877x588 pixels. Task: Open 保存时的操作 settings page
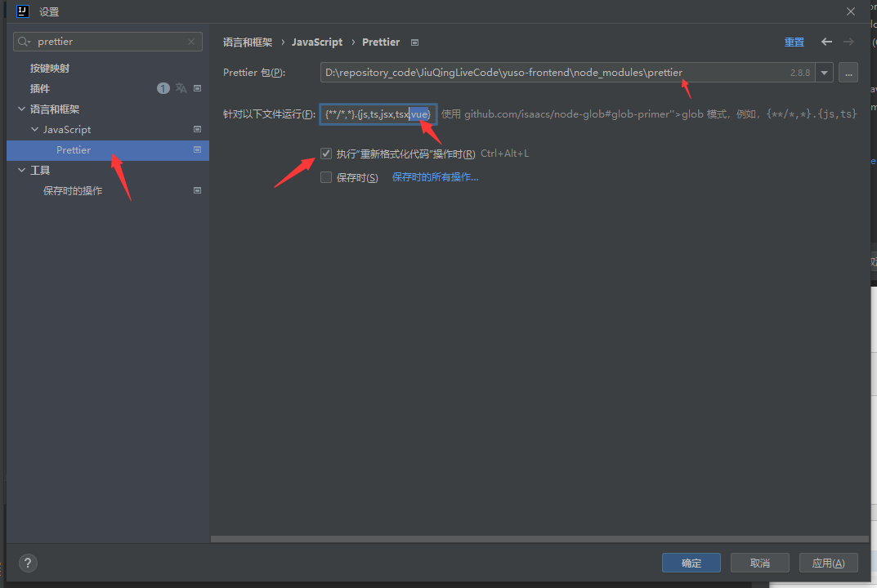coord(73,190)
